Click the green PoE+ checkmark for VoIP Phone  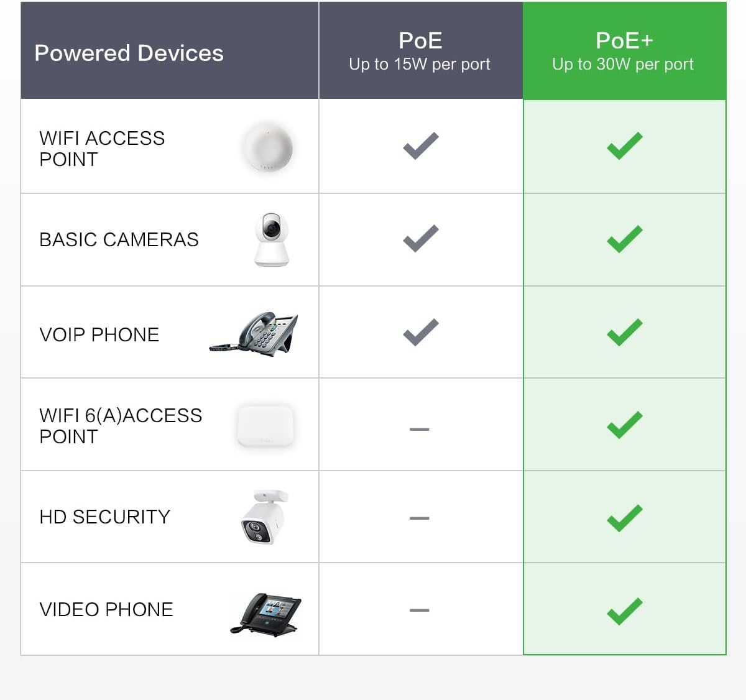[x=625, y=332]
